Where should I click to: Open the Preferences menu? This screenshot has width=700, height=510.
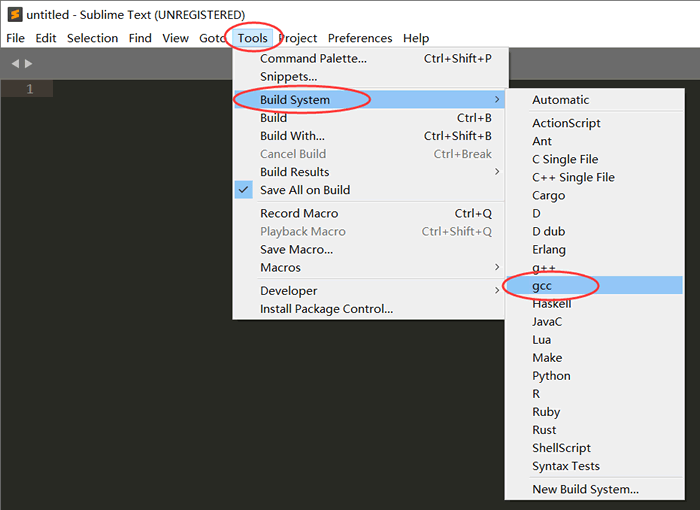tap(360, 38)
